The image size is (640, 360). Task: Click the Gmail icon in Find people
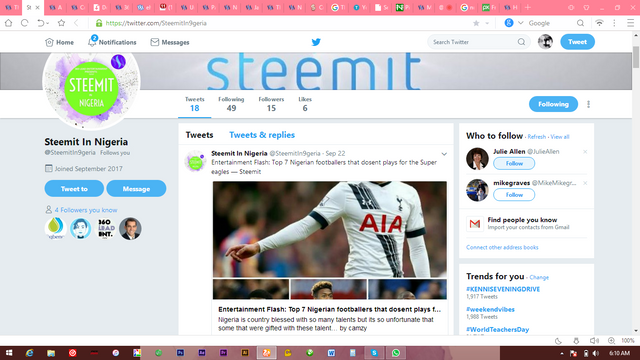pos(475,224)
